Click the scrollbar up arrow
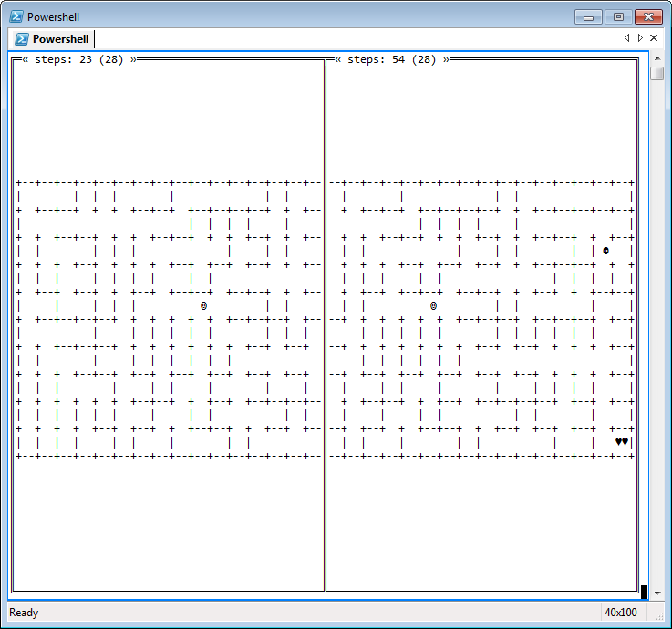This screenshot has width=672, height=629. click(x=656, y=59)
